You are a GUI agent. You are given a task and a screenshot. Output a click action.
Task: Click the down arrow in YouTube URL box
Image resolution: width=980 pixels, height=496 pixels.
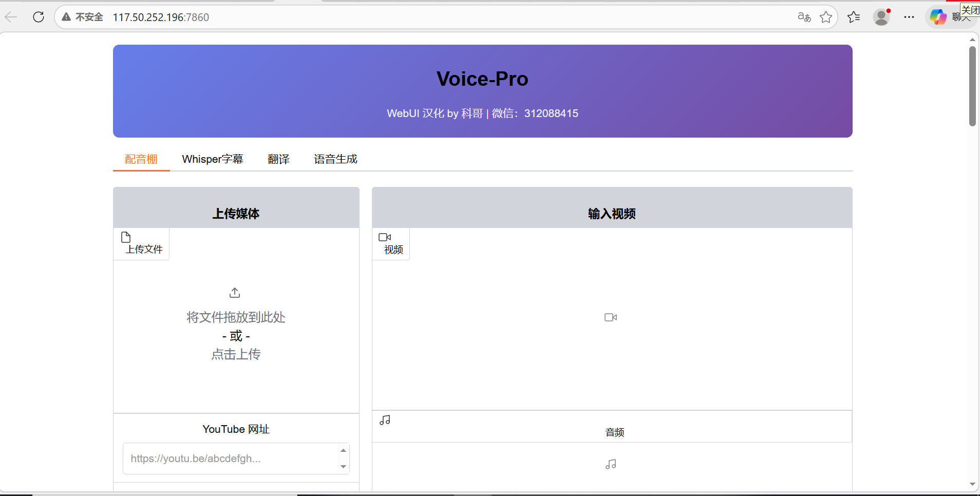point(343,467)
